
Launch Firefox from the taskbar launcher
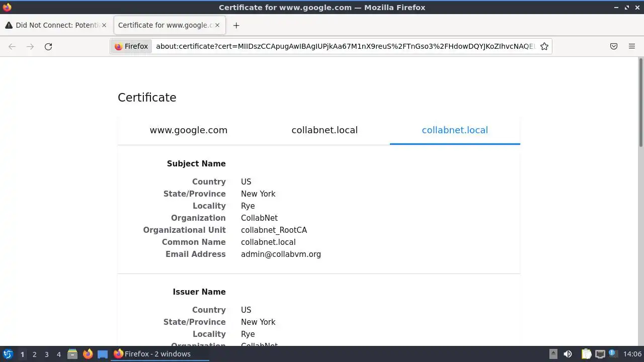click(88, 354)
